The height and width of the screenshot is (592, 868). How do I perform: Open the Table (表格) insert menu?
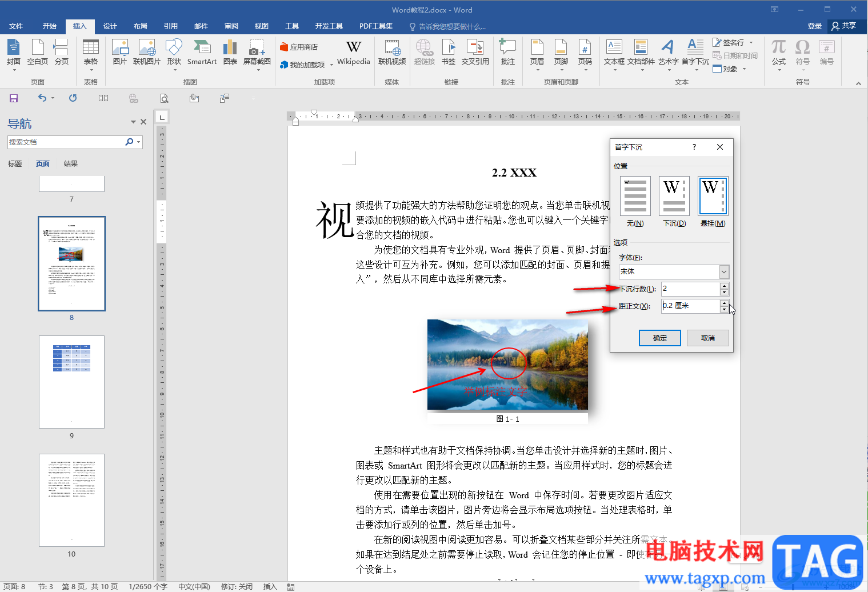91,54
